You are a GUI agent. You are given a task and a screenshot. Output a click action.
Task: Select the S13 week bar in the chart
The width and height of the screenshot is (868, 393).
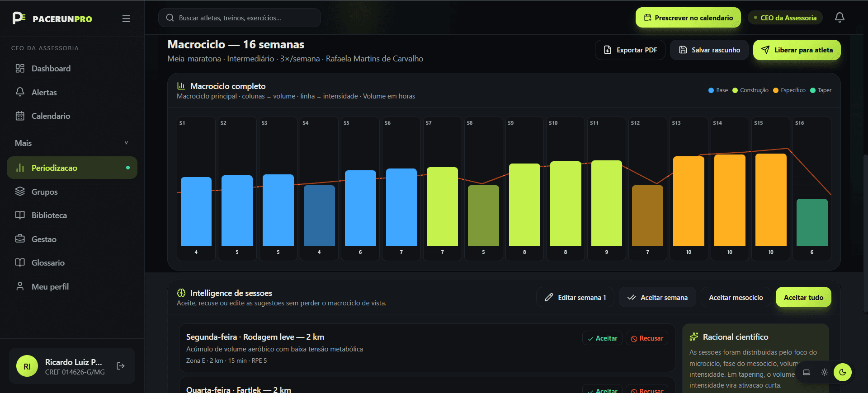(x=689, y=201)
